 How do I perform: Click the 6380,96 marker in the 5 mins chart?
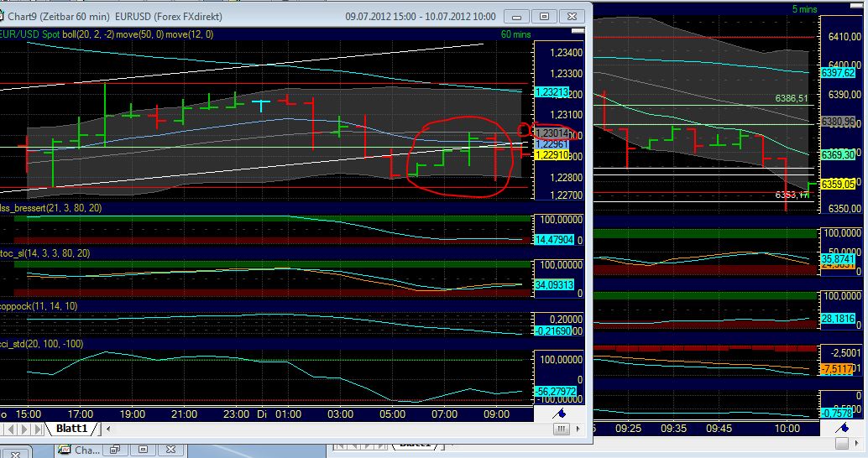[x=838, y=122]
